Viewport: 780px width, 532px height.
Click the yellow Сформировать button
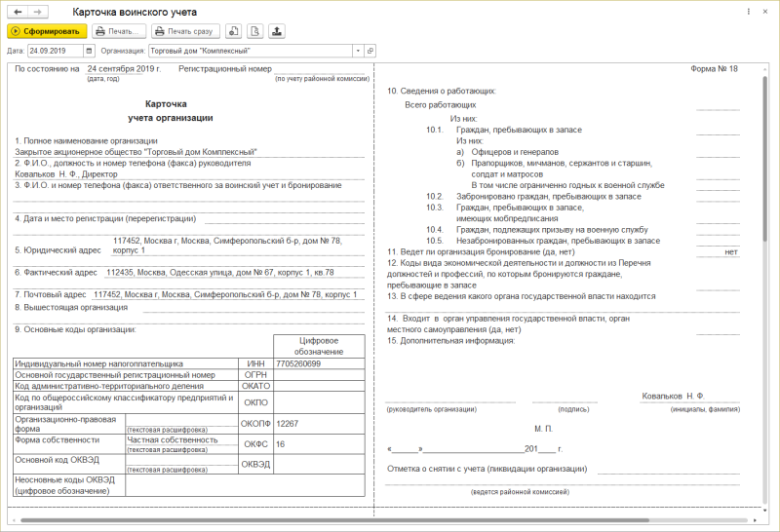coord(47,31)
